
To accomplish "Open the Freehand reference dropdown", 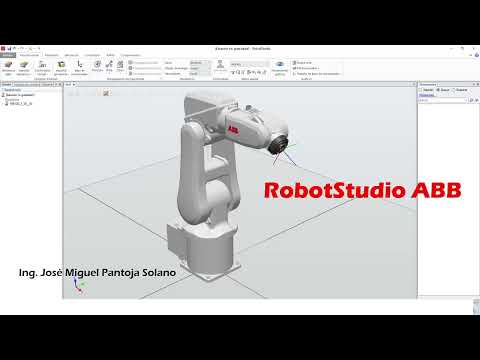I will [x=249, y=64].
